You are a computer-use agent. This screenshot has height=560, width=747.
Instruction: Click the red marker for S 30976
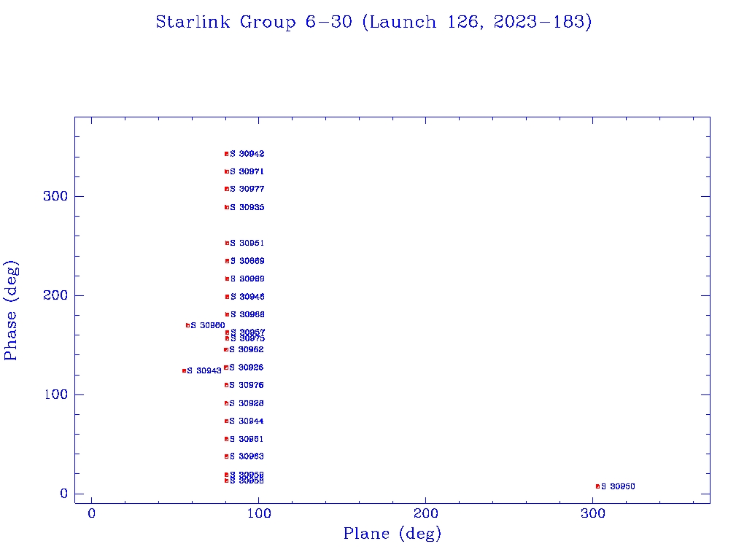coord(227,385)
